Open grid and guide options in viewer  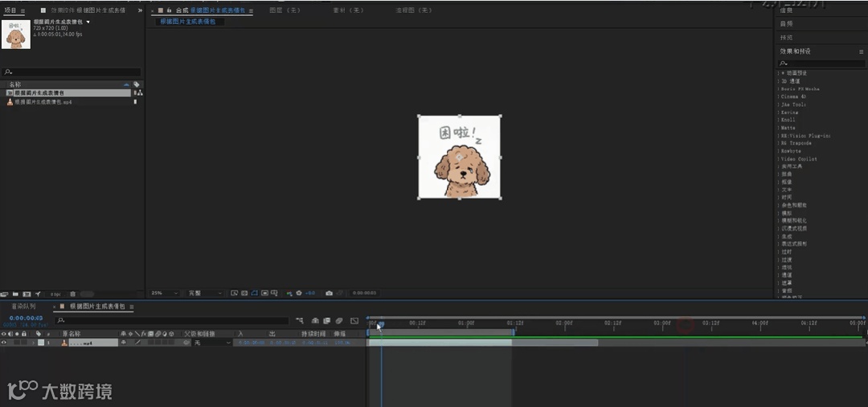[x=275, y=293]
